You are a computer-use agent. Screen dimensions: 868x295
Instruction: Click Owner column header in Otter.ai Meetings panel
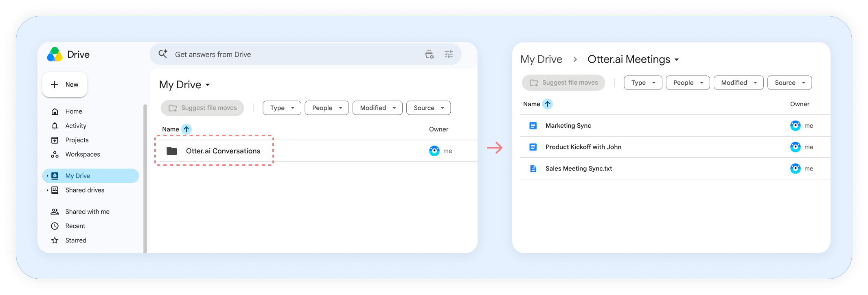click(x=800, y=104)
